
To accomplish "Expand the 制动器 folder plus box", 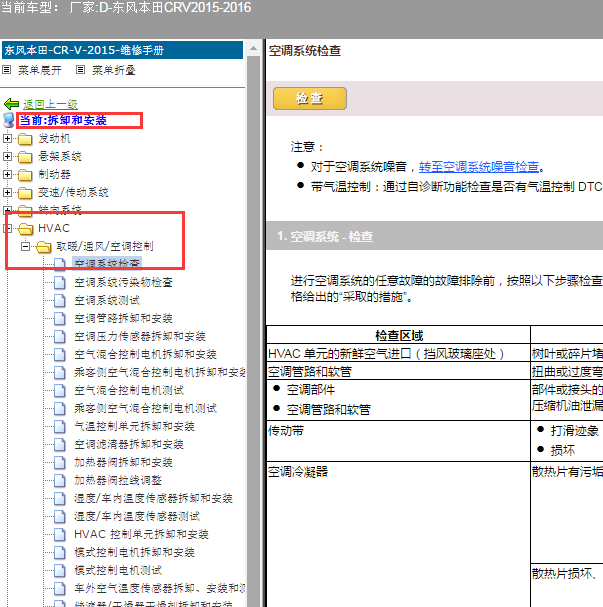I will click(7, 174).
